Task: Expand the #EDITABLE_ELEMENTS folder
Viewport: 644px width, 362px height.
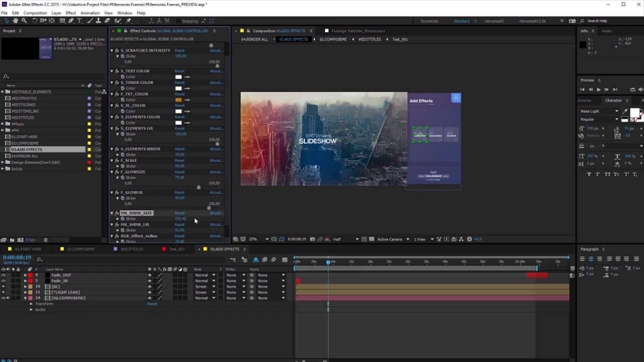Action: (x=2, y=92)
